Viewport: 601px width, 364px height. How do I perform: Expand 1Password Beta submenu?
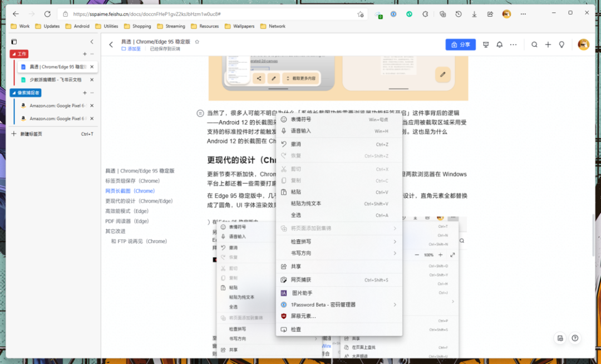(x=339, y=304)
